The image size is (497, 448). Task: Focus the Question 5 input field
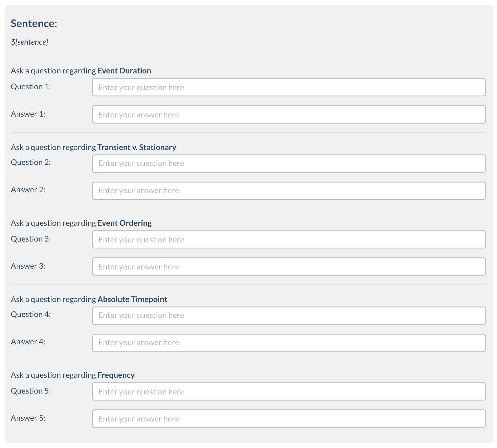(x=289, y=391)
